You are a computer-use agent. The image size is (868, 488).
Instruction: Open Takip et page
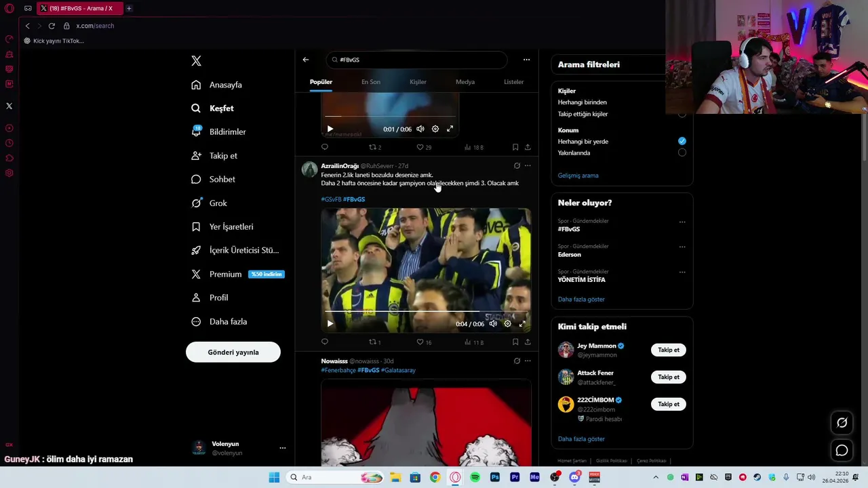pyautogui.click(x=214, y=155)
